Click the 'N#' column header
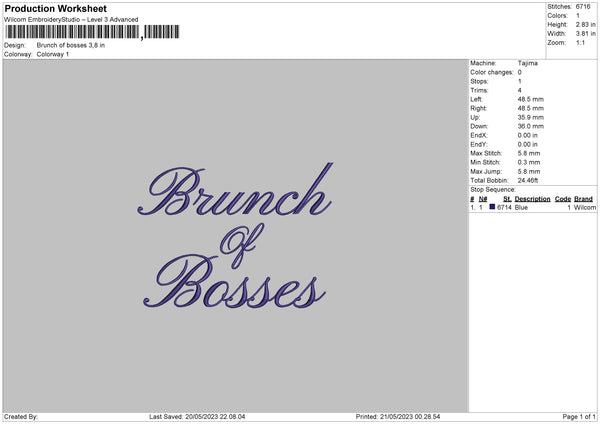 click(483, 199)
